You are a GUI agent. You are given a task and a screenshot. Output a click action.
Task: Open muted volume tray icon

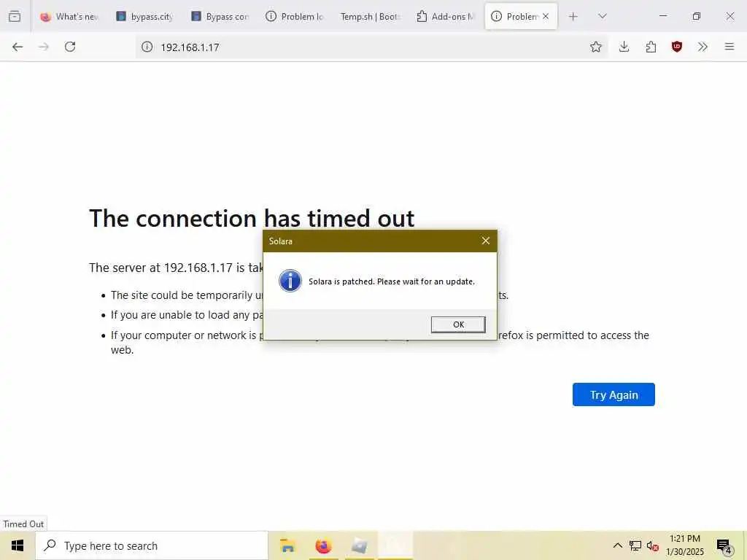pos(652,545)
